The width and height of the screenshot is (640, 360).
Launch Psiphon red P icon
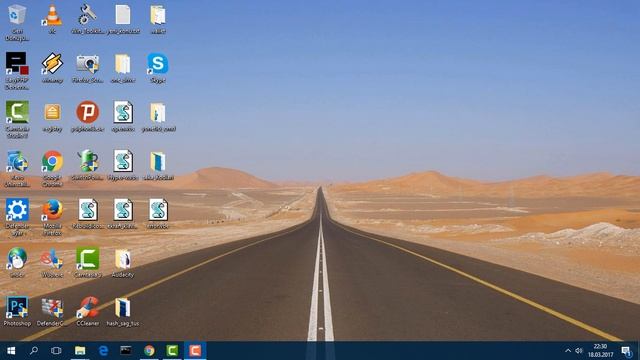88,112
